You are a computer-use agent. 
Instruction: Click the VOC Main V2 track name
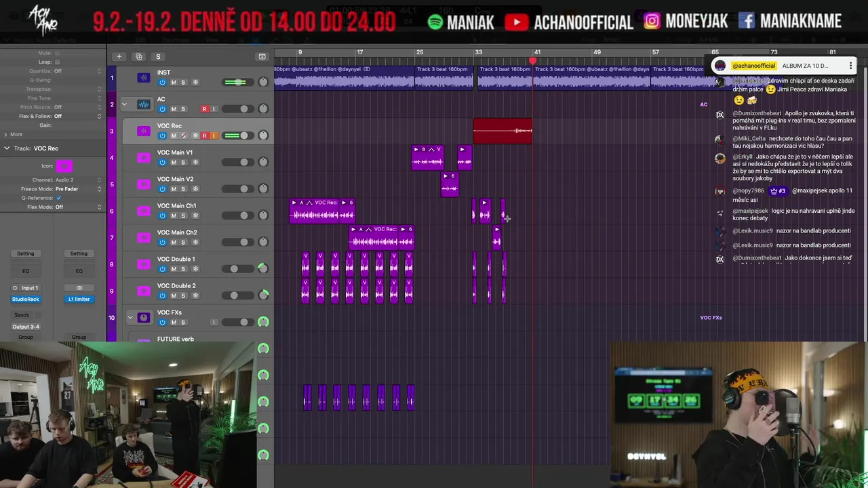175,179
